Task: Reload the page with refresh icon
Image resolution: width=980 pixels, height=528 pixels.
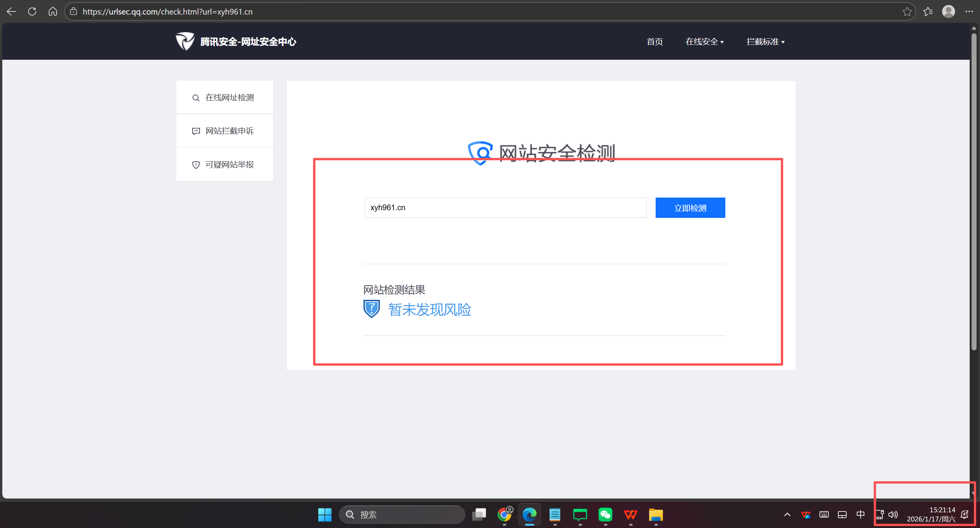Action: [32, 11]
